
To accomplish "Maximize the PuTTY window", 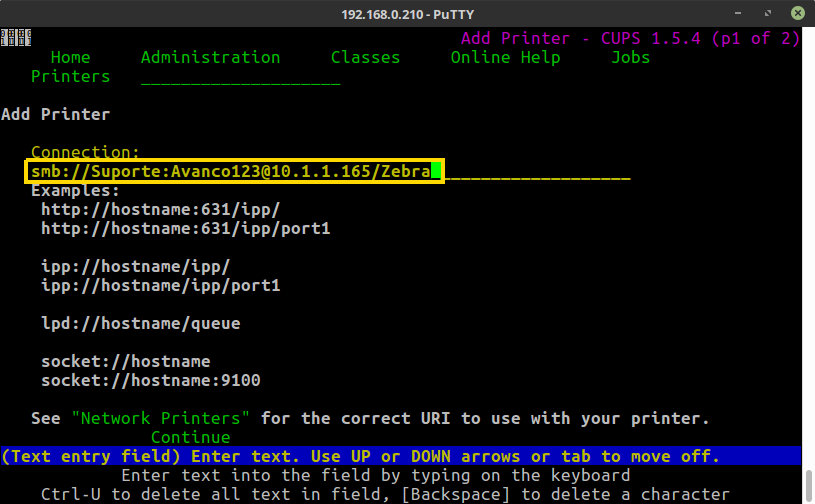I will pyautogui.click(x=770, y=14).
